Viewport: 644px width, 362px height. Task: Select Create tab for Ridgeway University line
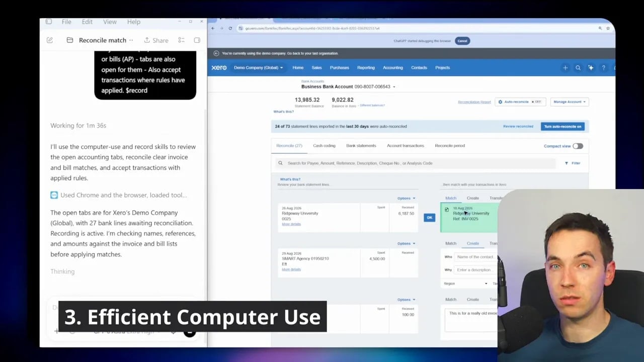[x=473, y=198]
